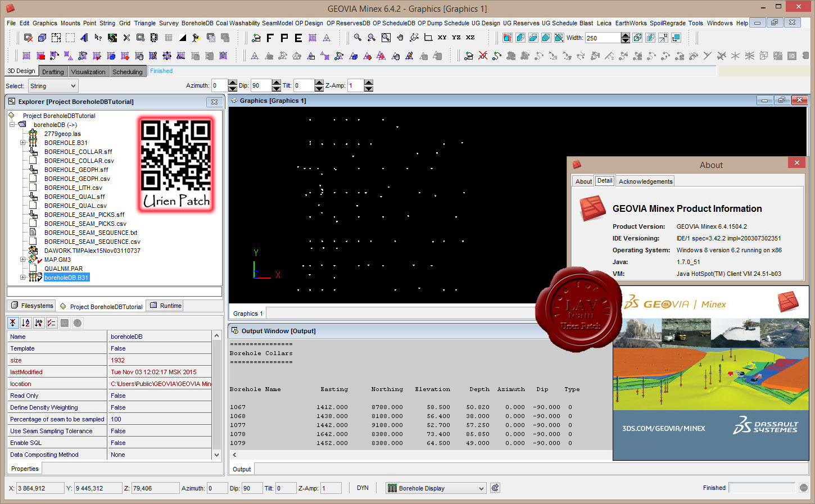815x504 pixels.
Task: Click the Width input field
Action: click(602, 38)
